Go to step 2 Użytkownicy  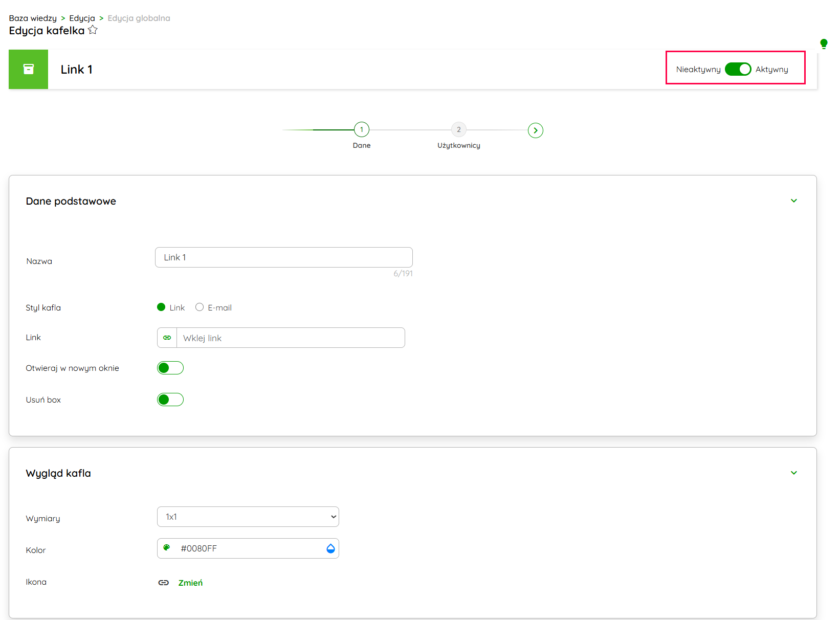(x=458, y=130)
